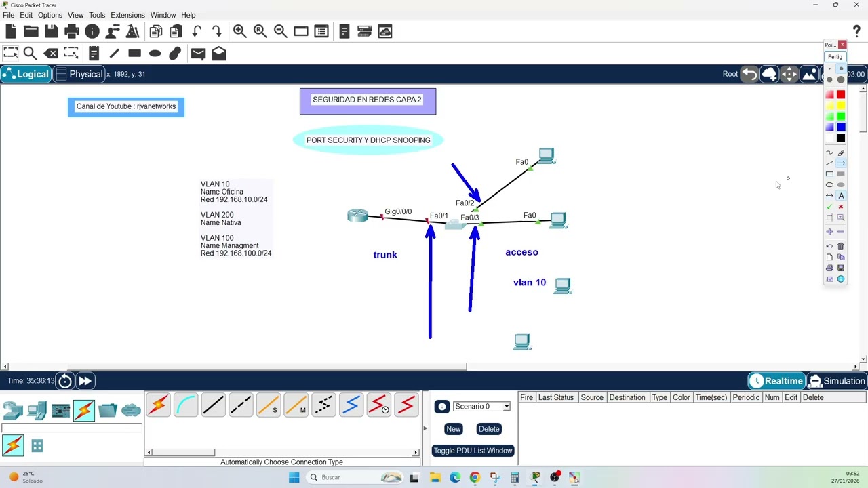868x488 pixels.
Task: Choose the Console cable connection
Action: point(185,405)
